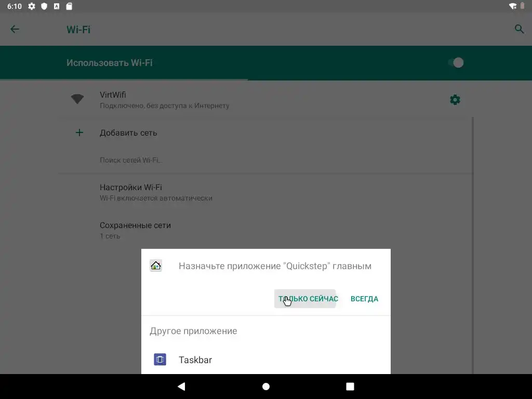
Task: Tap the VirtWifi signal icon
Action: point(77,99)
